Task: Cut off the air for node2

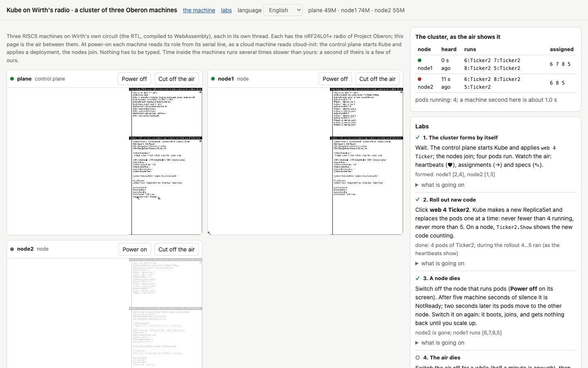Action: (x=176, y=249)
